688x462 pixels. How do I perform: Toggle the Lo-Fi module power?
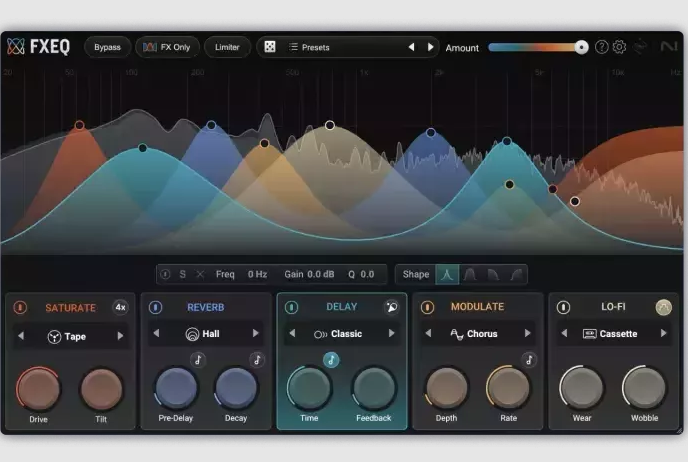click(563, 307)
